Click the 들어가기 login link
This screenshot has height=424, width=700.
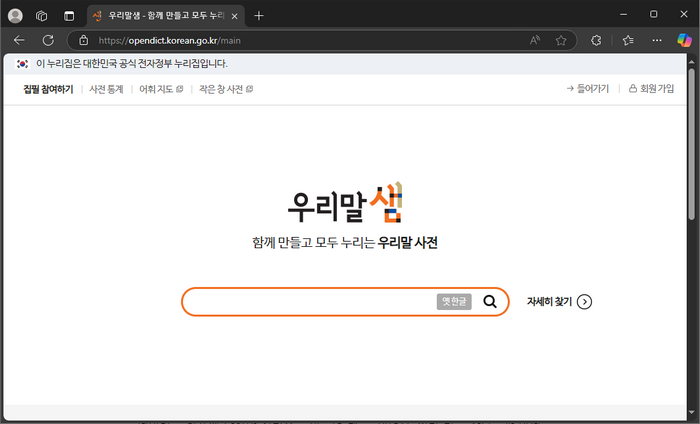[587, 89]
